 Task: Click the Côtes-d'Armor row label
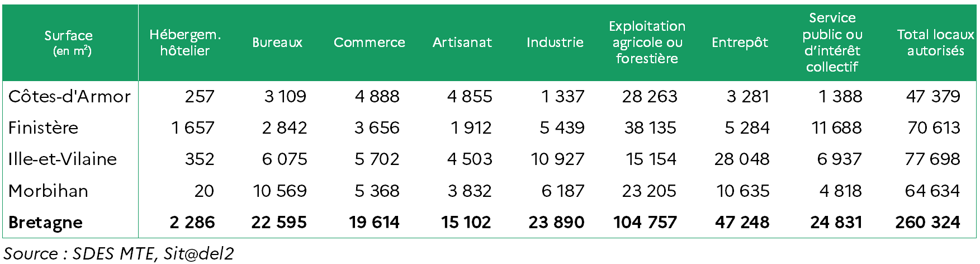point(69,96)
